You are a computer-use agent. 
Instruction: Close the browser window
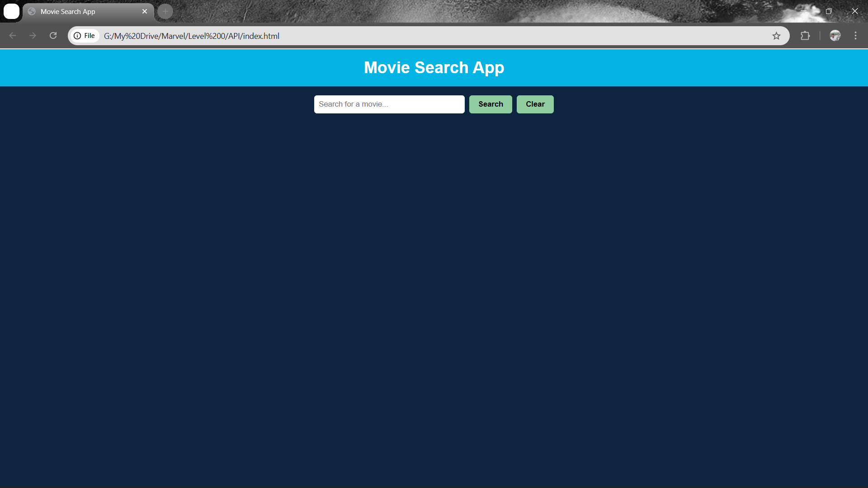click(x=855, y=11)
